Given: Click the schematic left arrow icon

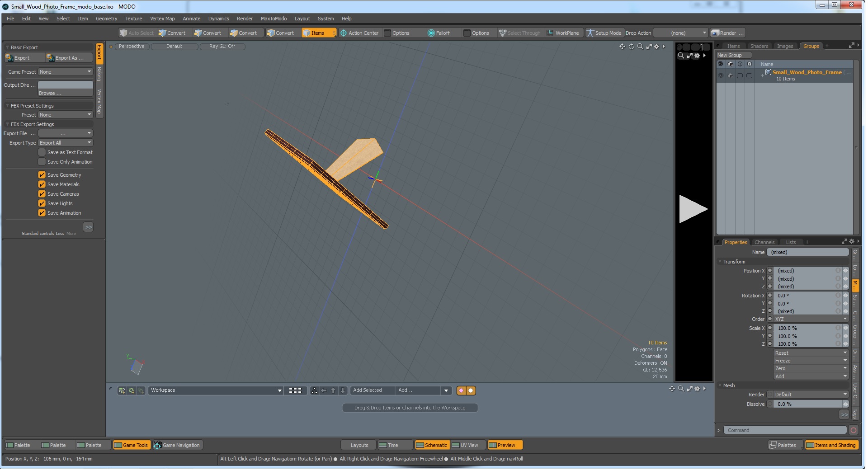Looking at the screenshot, I should pos(324,390).
